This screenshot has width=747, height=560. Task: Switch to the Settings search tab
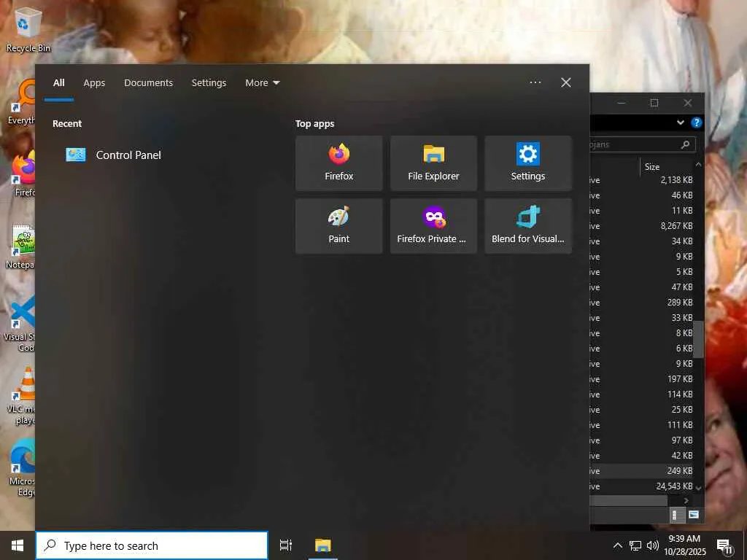[x=209, y=83]
